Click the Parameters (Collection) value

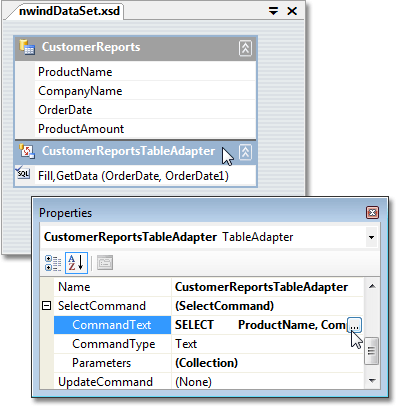(x=206, y=363)
